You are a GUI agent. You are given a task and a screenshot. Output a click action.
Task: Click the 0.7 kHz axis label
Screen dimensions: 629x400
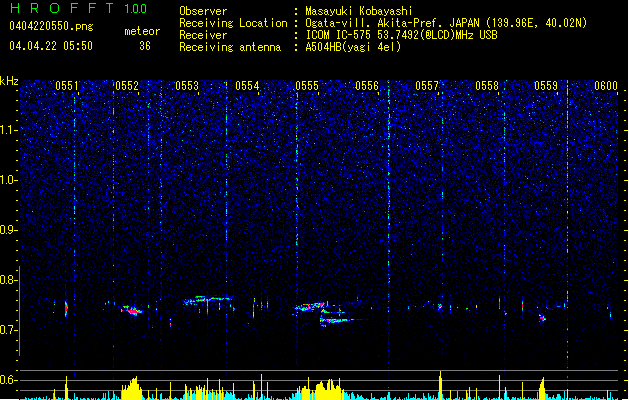click(x=9, y=330)
